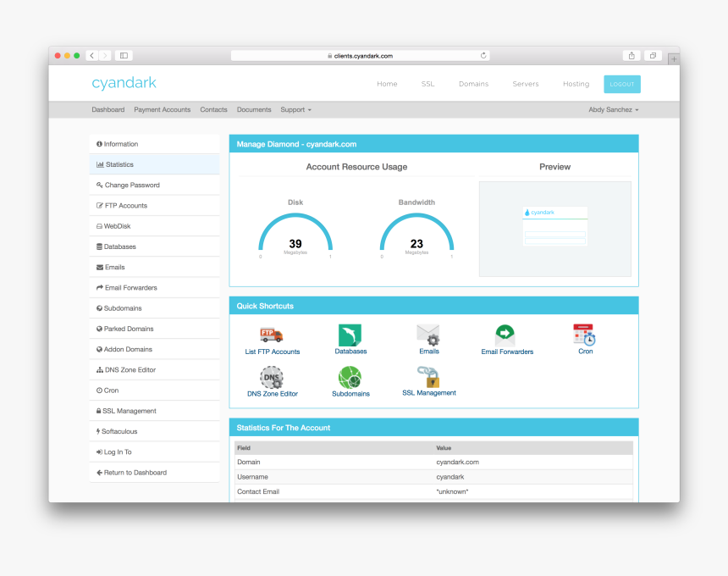Select Log In To in sidebar
728x576 pixels.
coord(155,452)
